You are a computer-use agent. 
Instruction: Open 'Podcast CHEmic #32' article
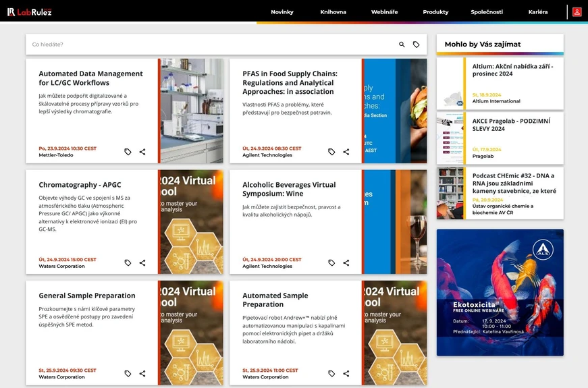[514, 184]
